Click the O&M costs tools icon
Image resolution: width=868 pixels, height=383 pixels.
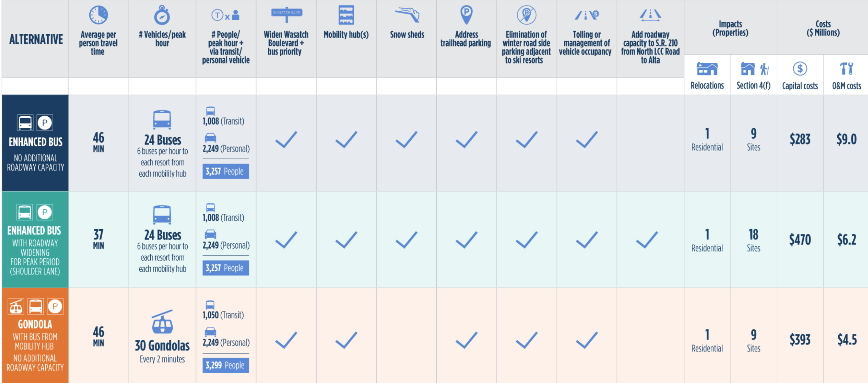(846, 69)
